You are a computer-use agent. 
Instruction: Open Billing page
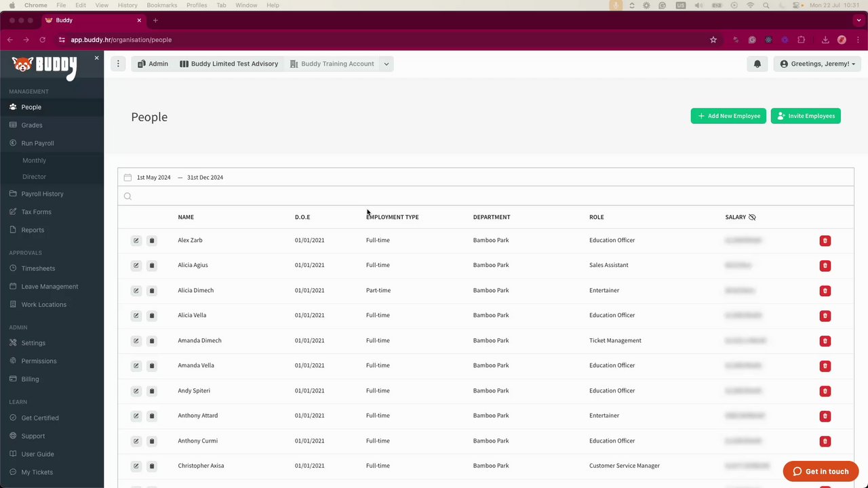(30, 380)
